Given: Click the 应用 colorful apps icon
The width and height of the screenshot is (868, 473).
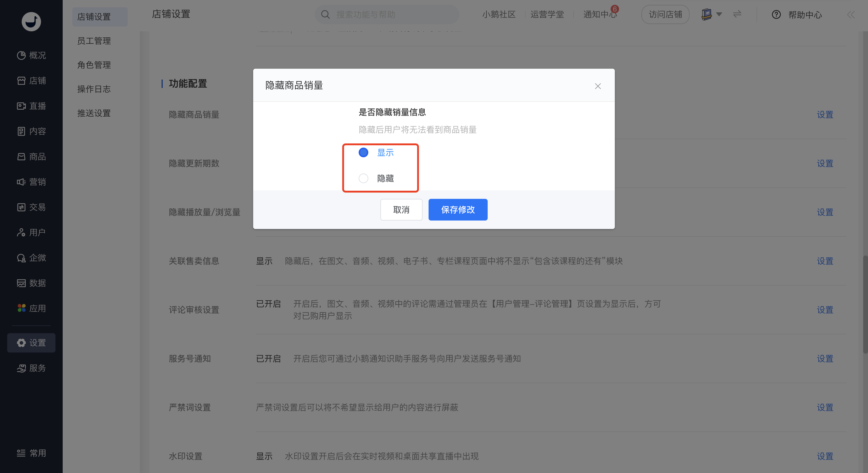Looking at the screenshot, I should 21,308.
